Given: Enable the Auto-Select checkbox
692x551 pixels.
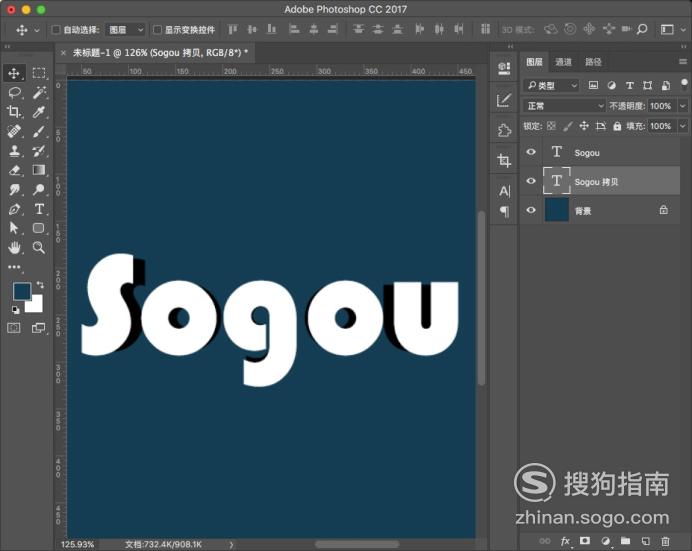Looking at the screenshot, I should pos(56,30).
